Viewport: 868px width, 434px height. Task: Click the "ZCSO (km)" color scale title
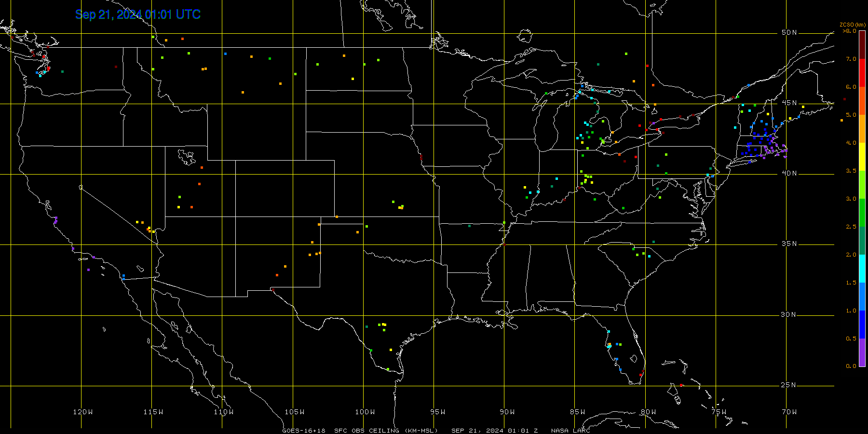(853, 25)
